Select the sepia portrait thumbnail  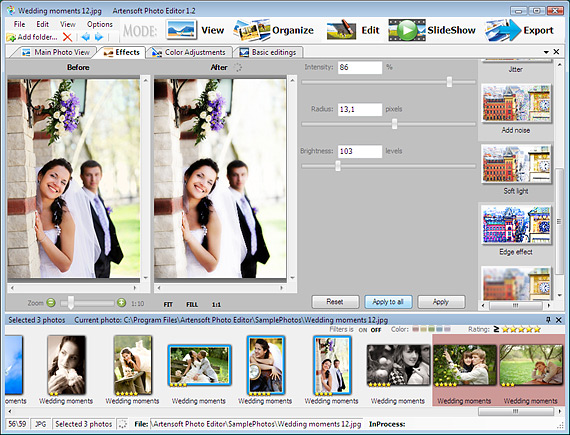67,365
